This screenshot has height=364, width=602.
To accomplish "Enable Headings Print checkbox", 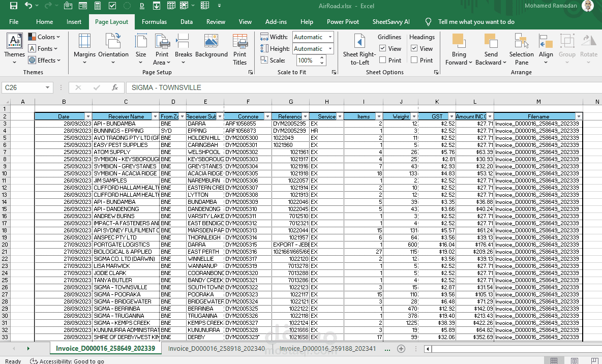I will pos(414,60).
